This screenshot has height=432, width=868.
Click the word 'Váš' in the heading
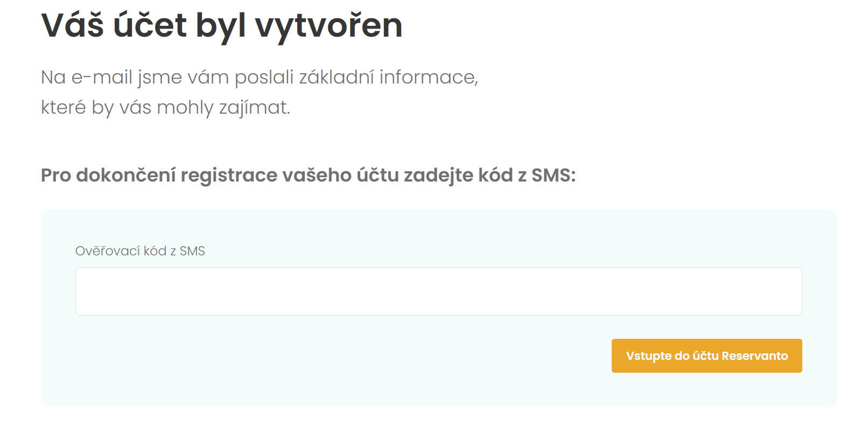coord(72,25)
